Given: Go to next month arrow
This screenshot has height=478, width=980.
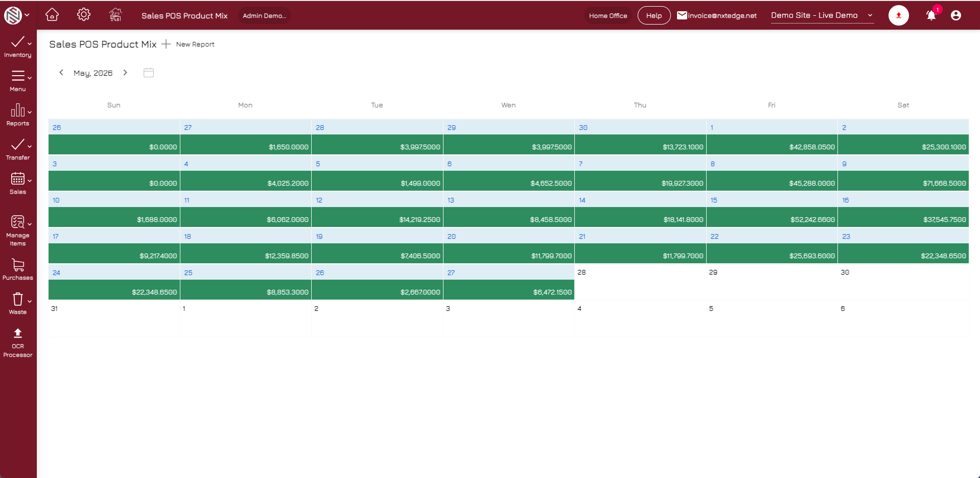Looking at the screenshot, I should click(125, 73).
